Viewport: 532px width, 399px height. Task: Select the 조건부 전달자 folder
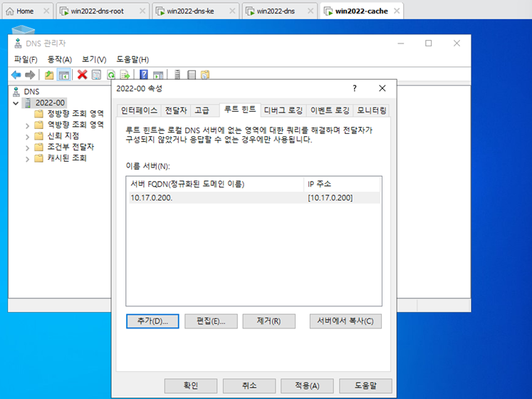(64, 147)
